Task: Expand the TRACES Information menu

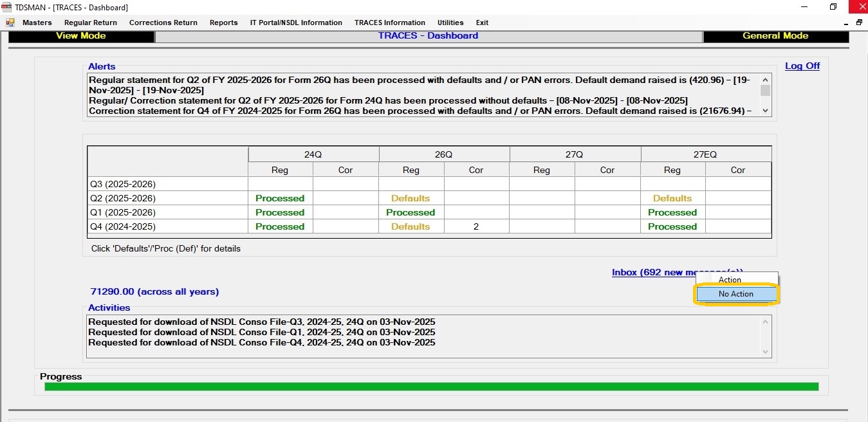Action: 389,23
